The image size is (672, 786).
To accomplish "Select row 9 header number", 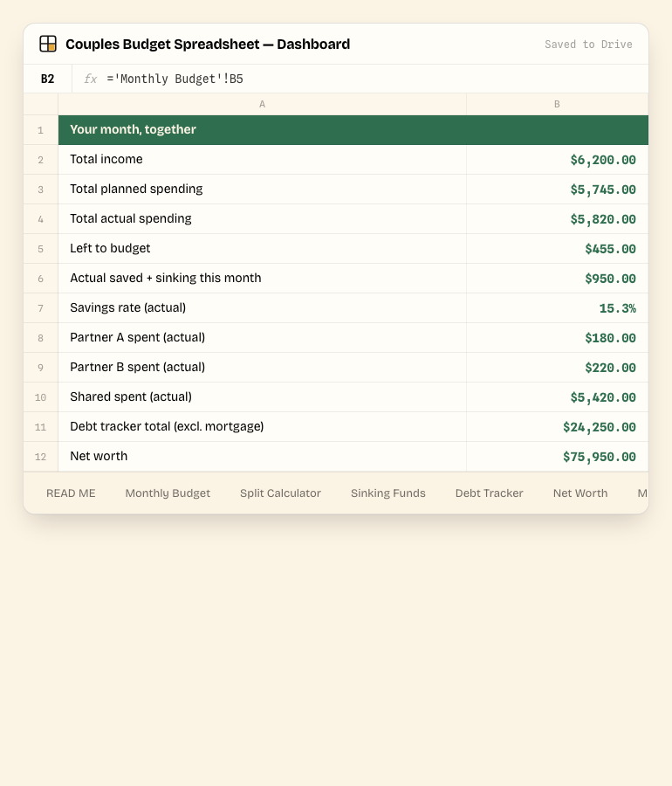I will click(x=40, y=368).
